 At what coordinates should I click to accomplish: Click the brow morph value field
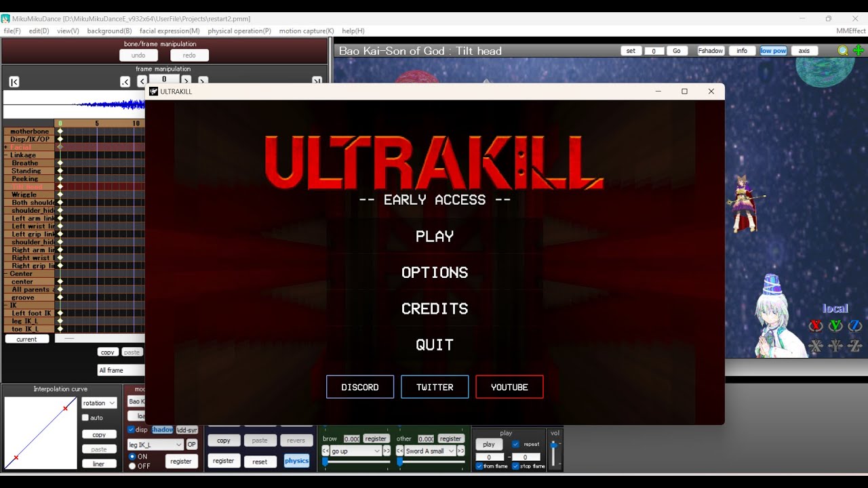tap(351, 439)
